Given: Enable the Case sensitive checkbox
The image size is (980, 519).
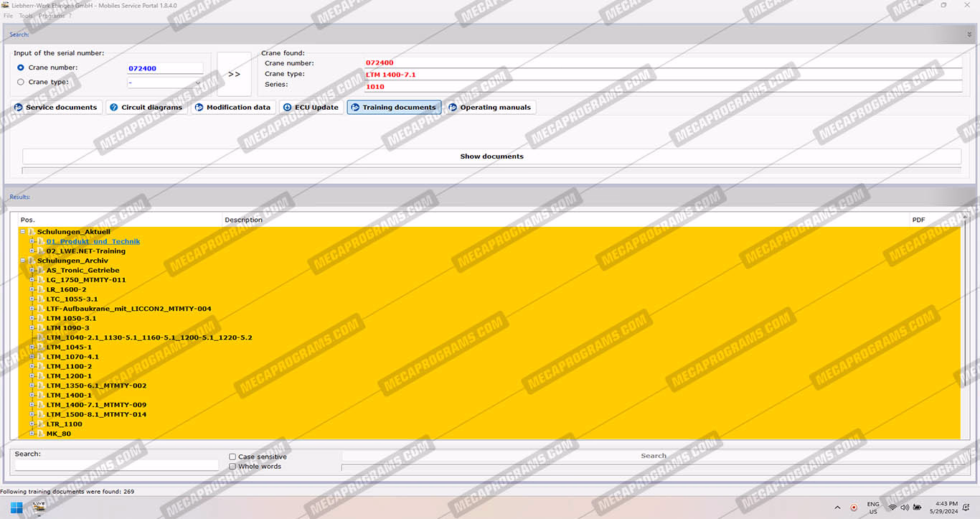Looking at the screenshot, I should point(232,457).
